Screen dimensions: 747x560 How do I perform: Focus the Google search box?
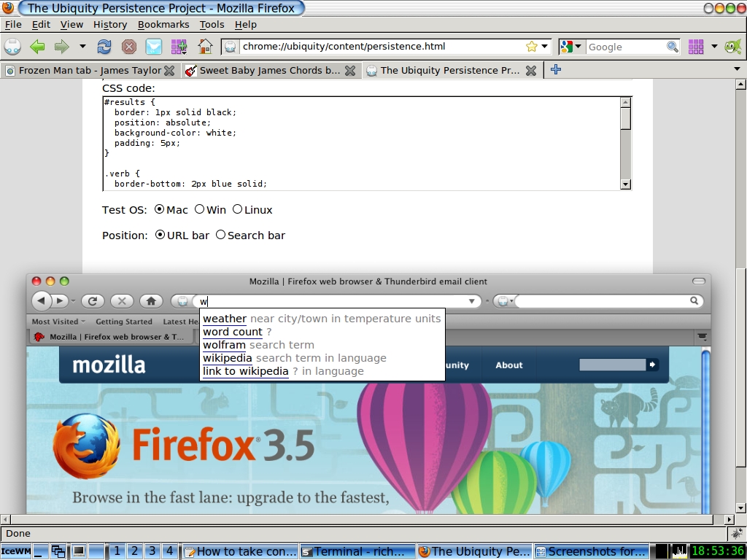point(626,47)
